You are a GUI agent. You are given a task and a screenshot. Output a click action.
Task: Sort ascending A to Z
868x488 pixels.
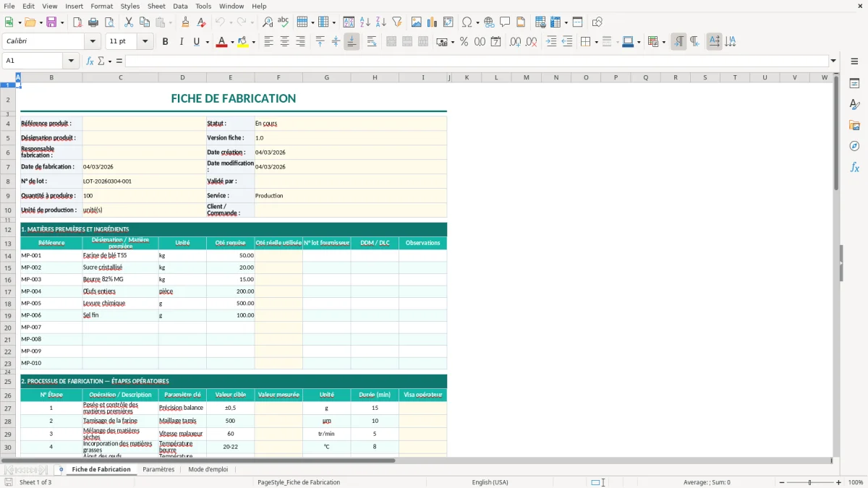point(365,22)
